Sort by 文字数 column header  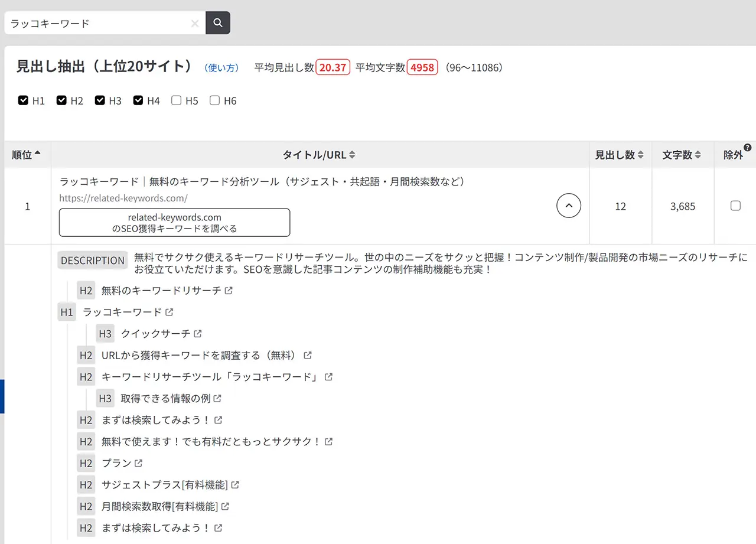coord(683,155)
